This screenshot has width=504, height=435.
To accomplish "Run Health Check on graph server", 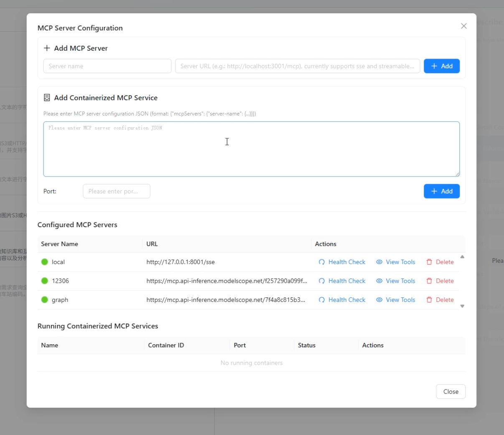I will [x=342, y=300].
